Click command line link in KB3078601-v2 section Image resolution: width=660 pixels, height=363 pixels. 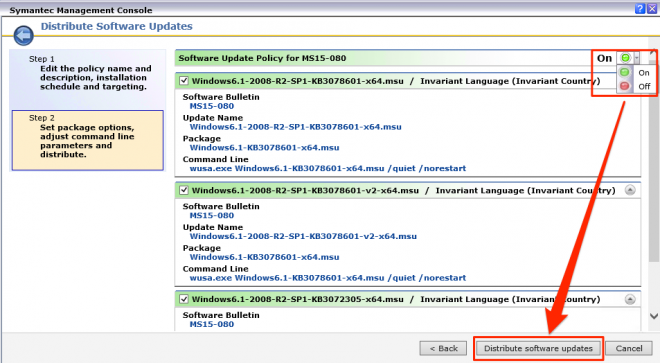click(x=327, y=278)
